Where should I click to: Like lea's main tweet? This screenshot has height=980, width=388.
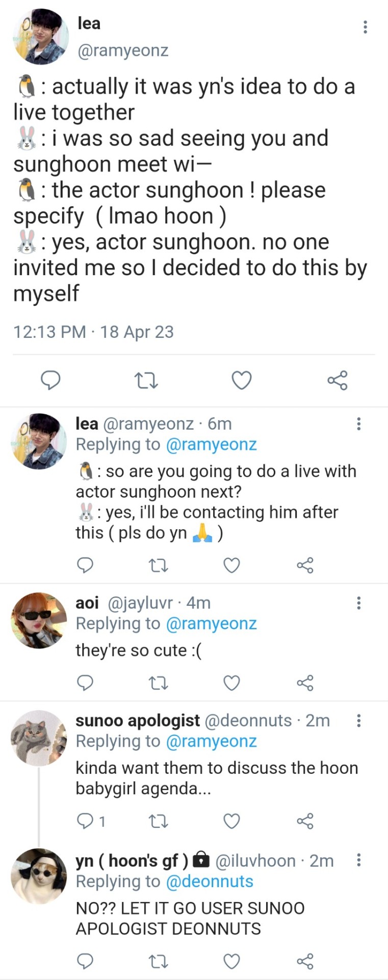tap(241, 380)
